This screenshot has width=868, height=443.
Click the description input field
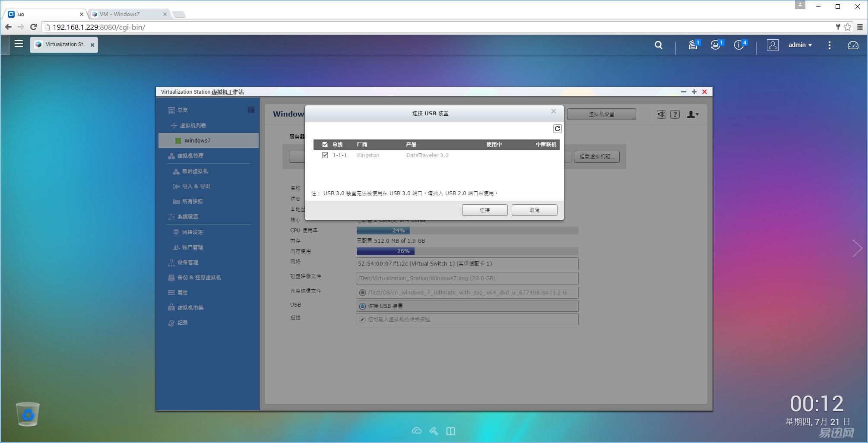point(467,320)
